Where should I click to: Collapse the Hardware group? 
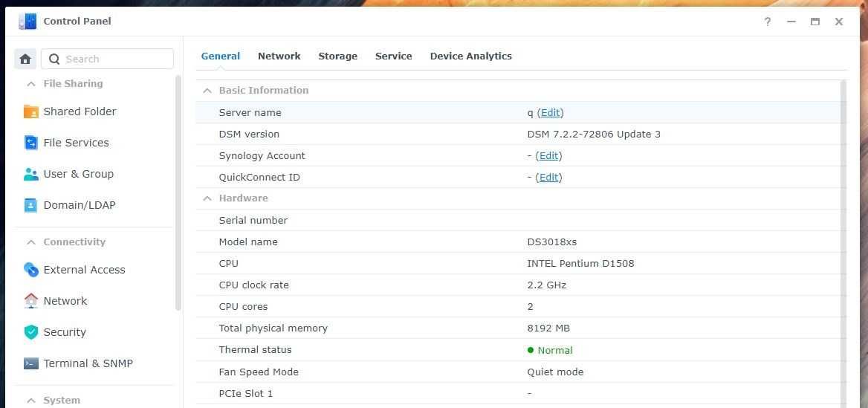pyautogui.click(x=207, y=198)
